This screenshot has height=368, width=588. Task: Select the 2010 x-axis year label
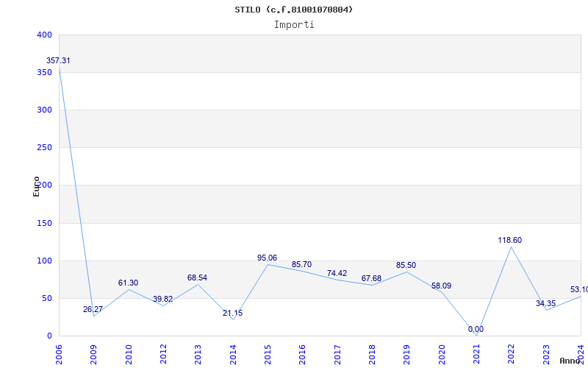(129, 354)
